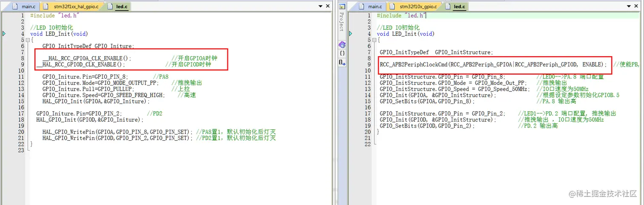This screenshot has width=644, height=205.
Task: Click GPIO_Init(GPIOD, &GPIO_InitStructure) line
Action: (438, 120)
